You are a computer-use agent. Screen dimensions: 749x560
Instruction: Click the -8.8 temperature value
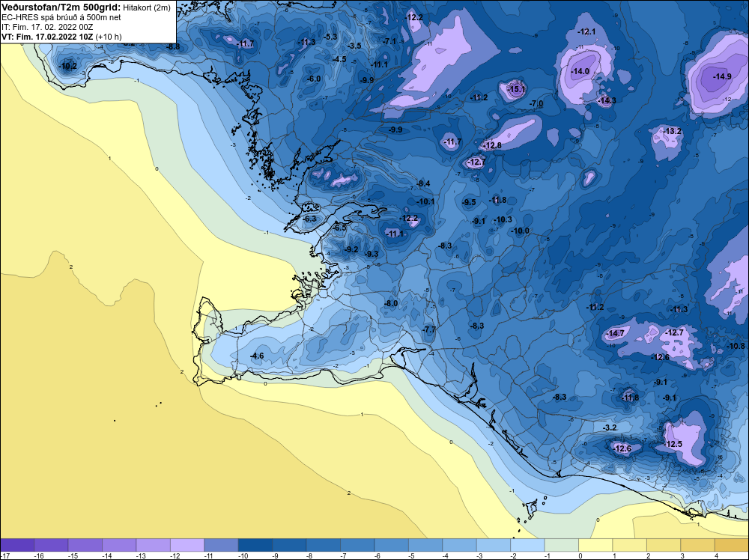point(174,46)
